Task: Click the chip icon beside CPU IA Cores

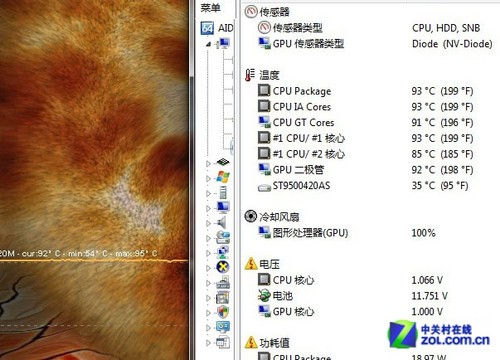Action: click(x=264, y=106)
